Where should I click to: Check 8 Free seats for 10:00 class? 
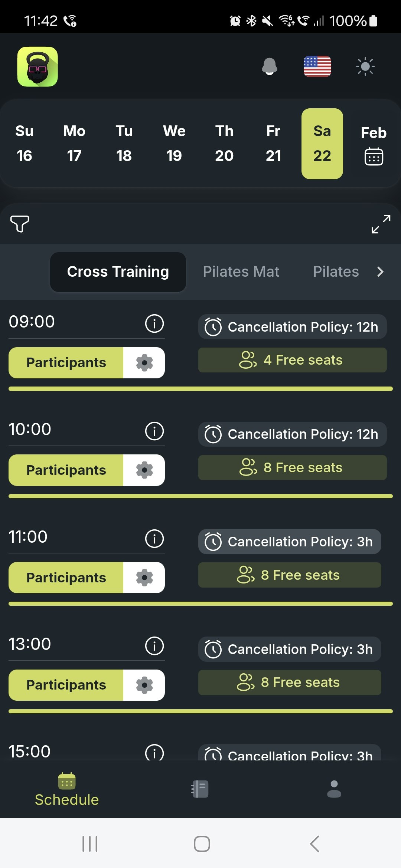coord(292,467)
